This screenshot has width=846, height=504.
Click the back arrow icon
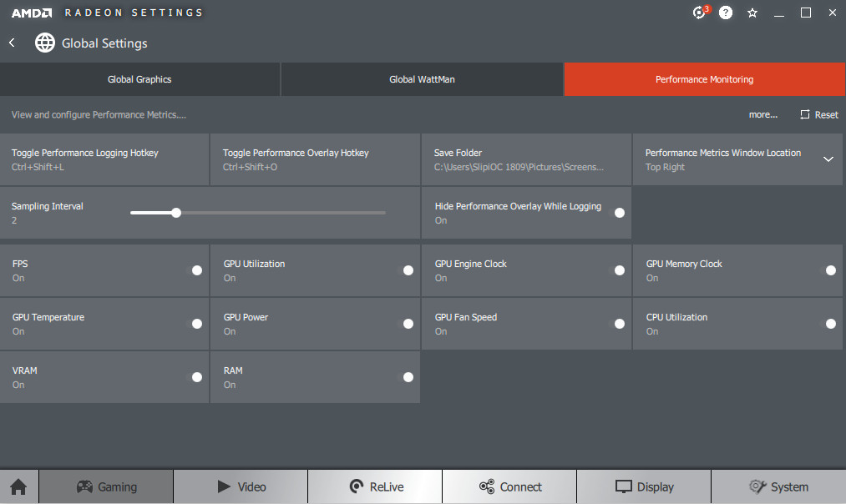coord(13,43)
